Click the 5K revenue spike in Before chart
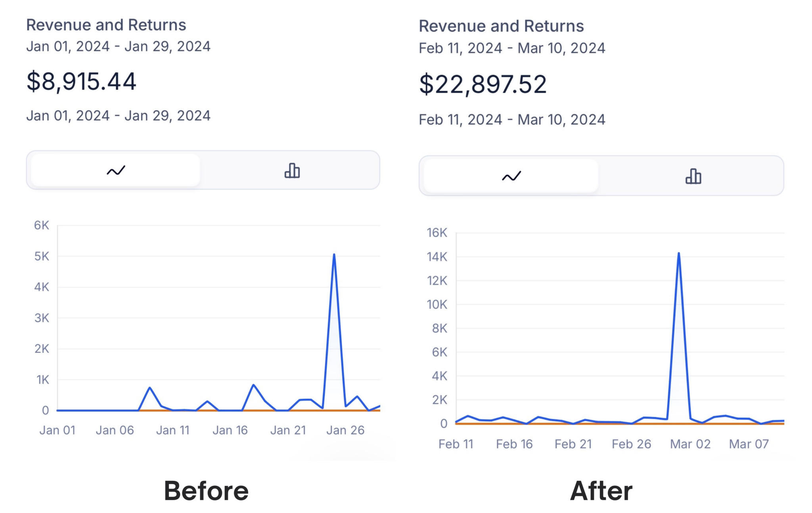Image resolution: width=812 pixels, height=513 pixels. (334, 255)
